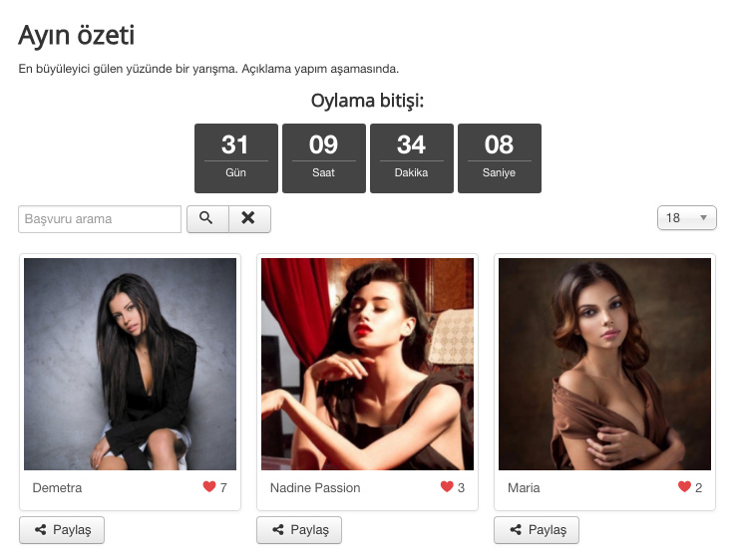Image resolution: width=736 pixels, height=560 pixels.
Task: Click the Saniye countdown box
Action: pyautogui.click(x=499, y=157)
